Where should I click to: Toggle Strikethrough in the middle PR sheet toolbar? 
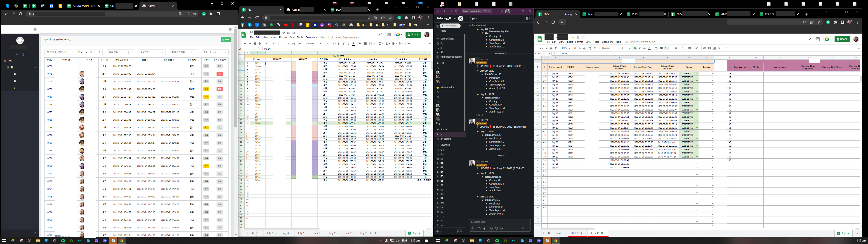(348, 43)
